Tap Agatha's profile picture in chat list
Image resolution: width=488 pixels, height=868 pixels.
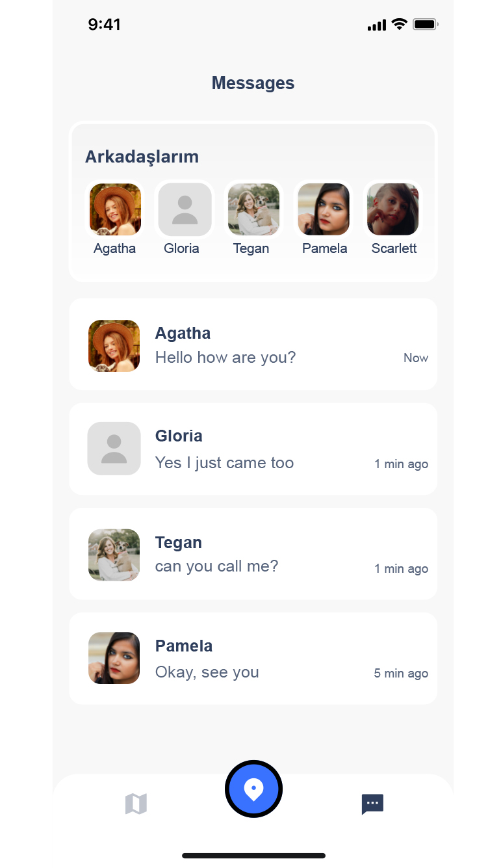114,346
